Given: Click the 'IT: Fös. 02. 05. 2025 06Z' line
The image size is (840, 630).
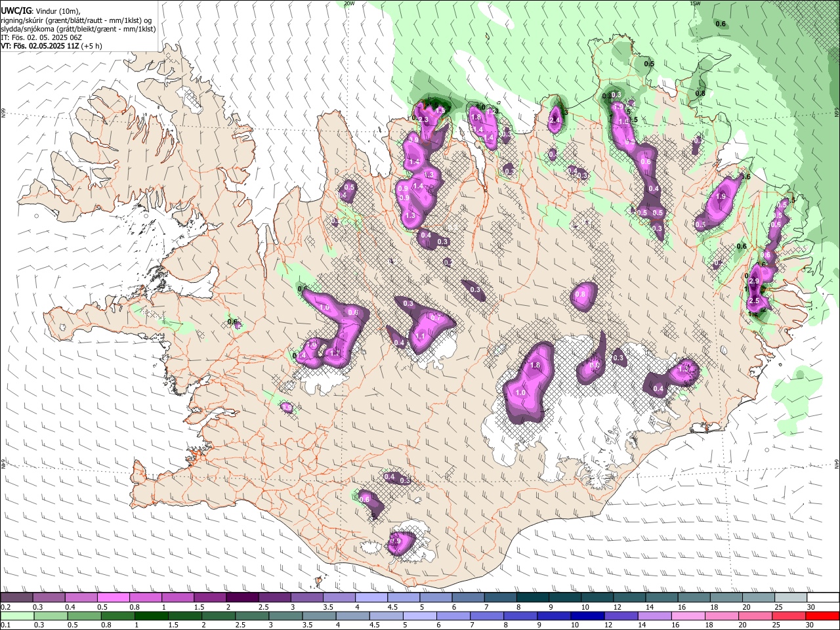Looking at the screenshot, I should pyautogui.click(x=41, y=37).
